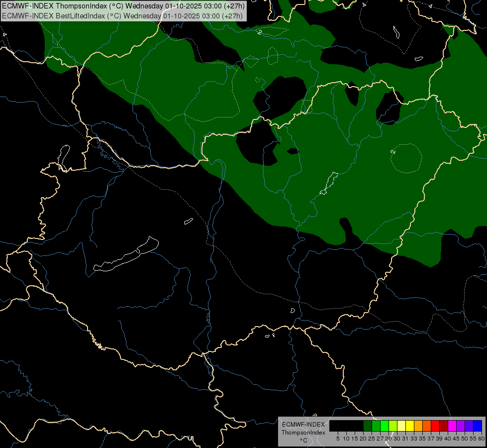Click the legend tick value "25"
This screenshot has height=448, width=487.
point(372,439)
